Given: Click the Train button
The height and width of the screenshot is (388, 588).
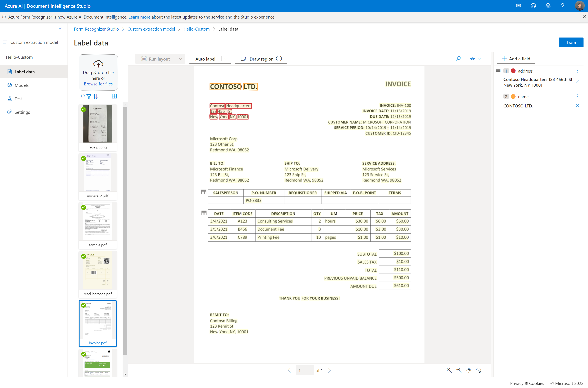Looking at the screenshot, I should (x=571, y=42).
